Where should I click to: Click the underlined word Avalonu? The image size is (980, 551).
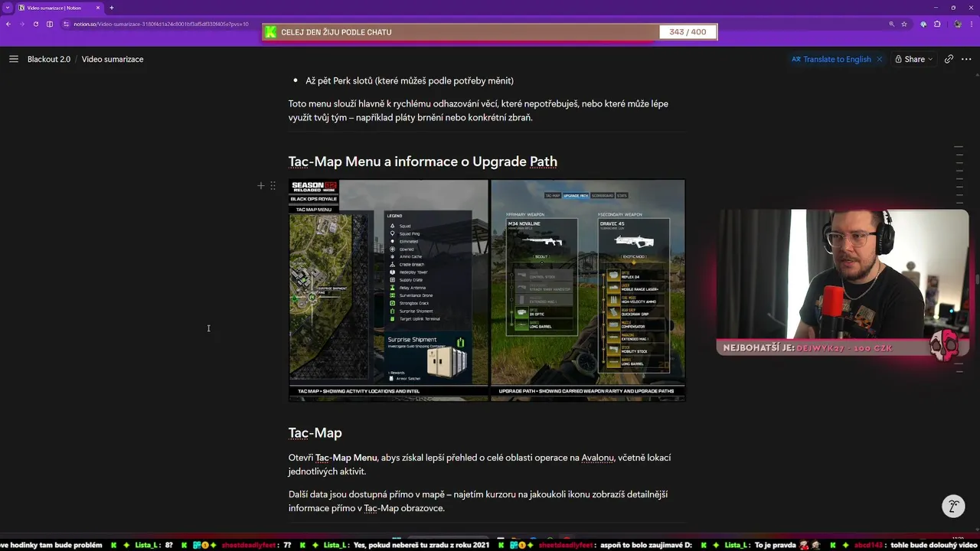[598, 458]
